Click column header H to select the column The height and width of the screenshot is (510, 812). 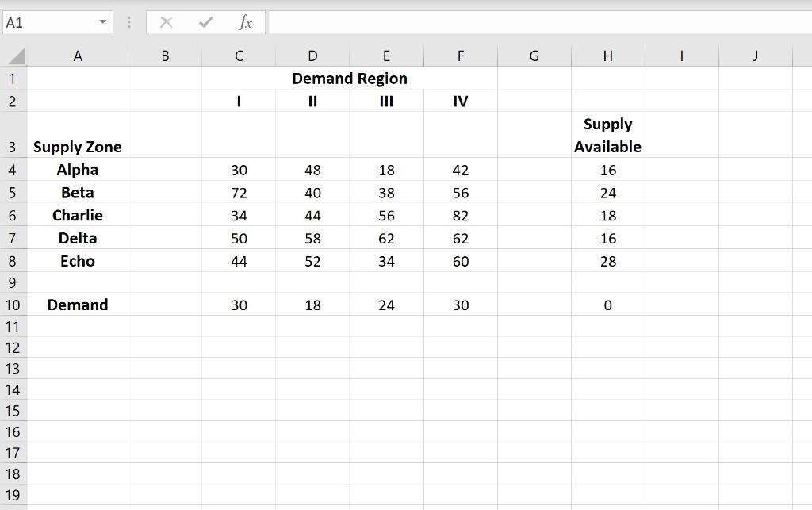coord(607,56)
